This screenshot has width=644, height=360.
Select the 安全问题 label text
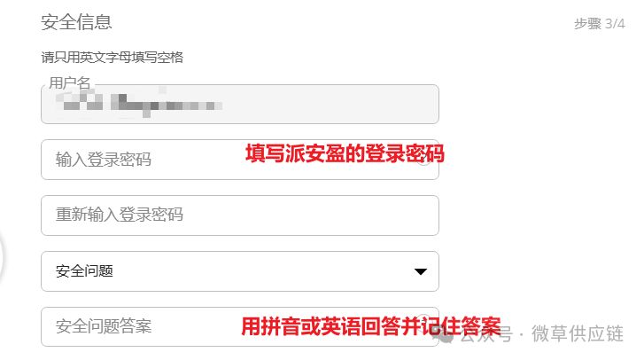(84, 271)
